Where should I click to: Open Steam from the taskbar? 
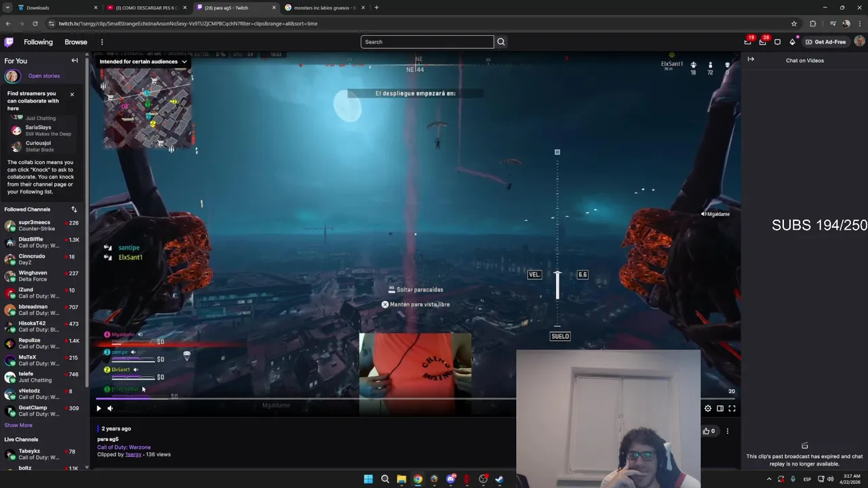click(499, 479)
